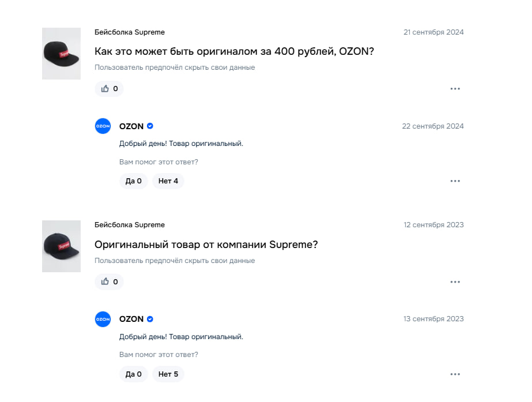Vote 'Нет 5' on the 2023 OZON answer
Viewport: 532px width, 402px height.
tap(168, 374)
